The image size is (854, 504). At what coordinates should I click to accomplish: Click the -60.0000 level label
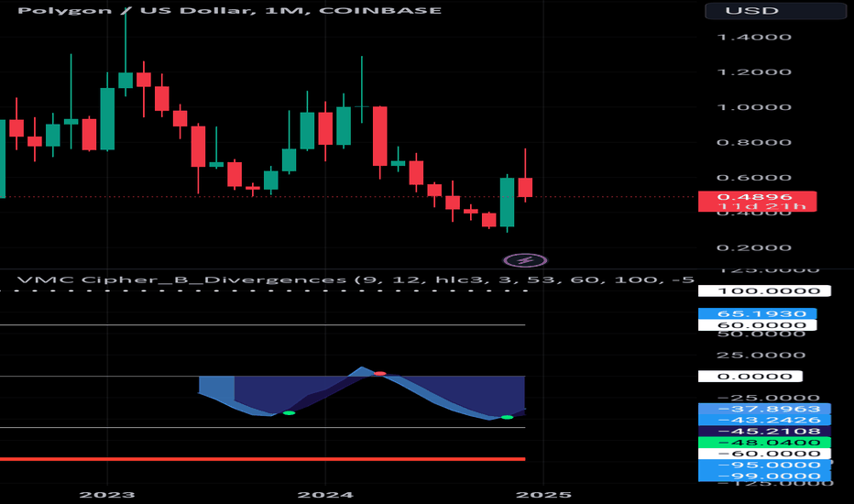[x=764, y=454]
